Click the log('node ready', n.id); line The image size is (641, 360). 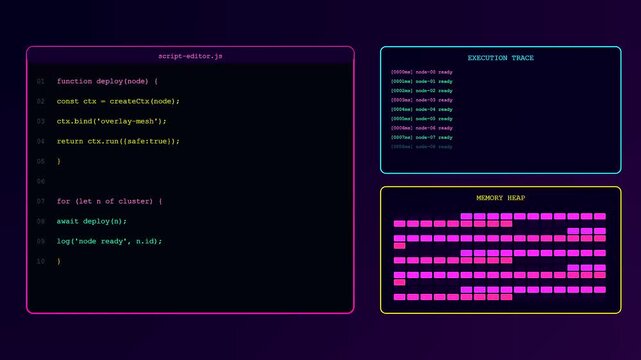(x=109, y=241)
